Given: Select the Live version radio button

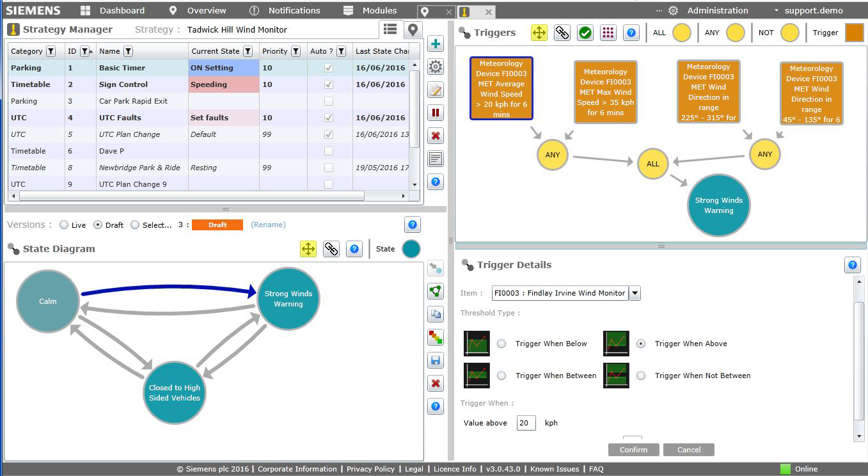Looking at the screenshot, I should (64, 225).
